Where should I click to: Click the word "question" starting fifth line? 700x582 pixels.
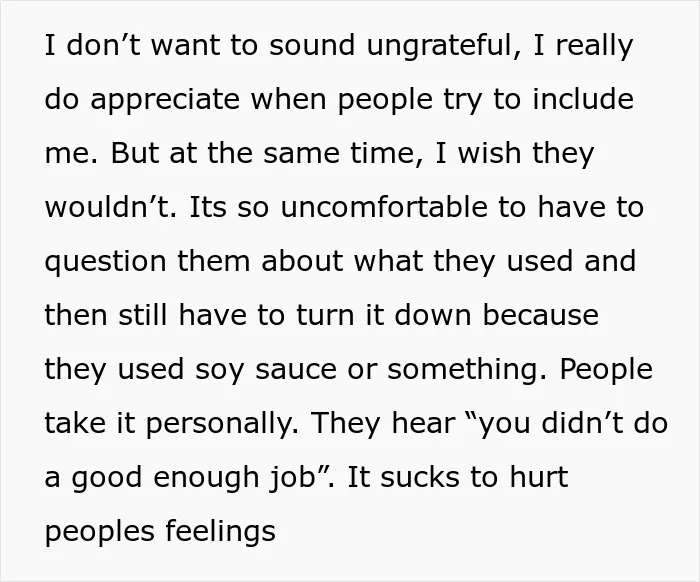pos(106,263)
